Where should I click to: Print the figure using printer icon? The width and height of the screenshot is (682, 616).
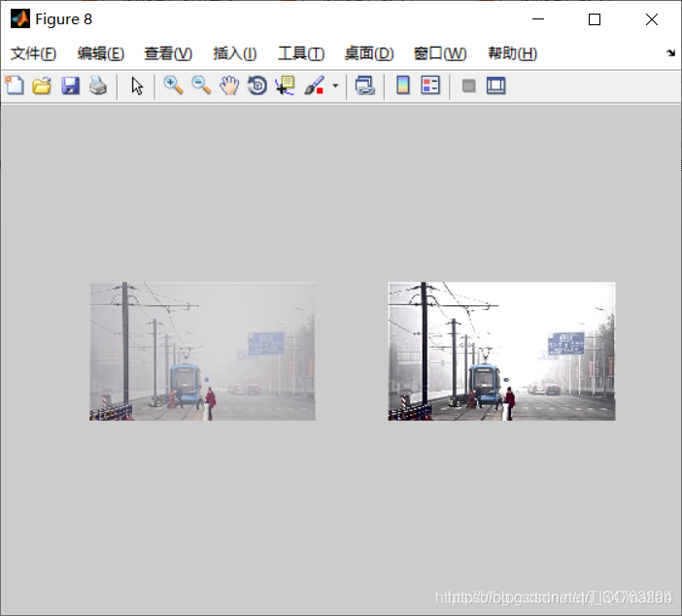click(98, 86)
